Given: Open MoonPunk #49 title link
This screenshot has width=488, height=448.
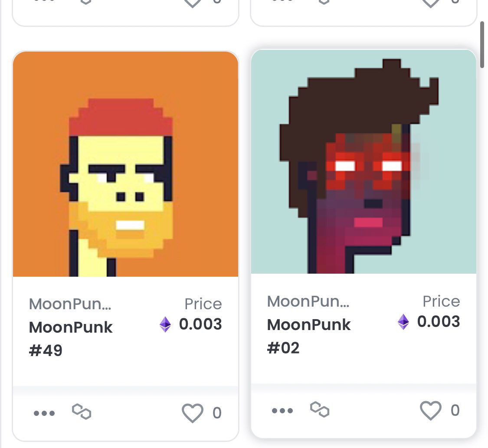Looking at the screenshot, I should (x=71, y=339).
